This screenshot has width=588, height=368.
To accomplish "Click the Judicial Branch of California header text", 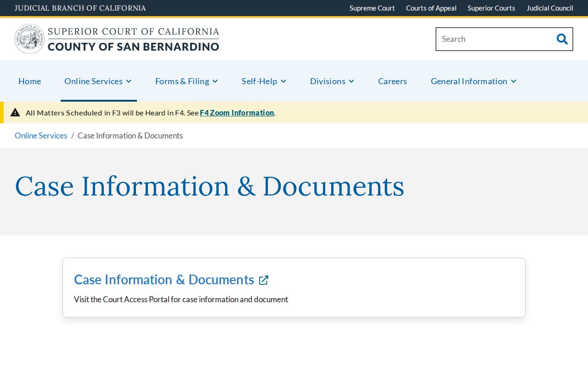I will click(x=80, y=8).
